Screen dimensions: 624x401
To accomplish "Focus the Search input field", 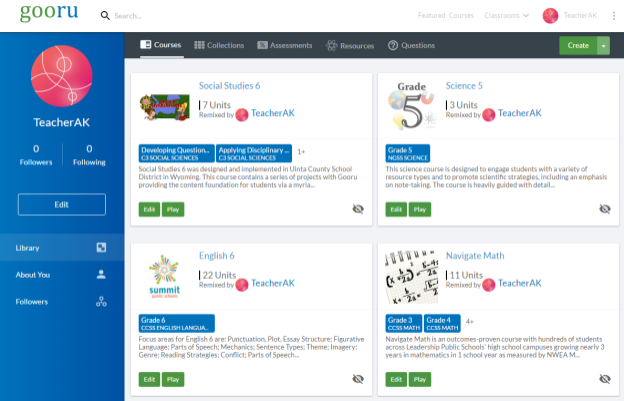I will click(x=128, y=16).
